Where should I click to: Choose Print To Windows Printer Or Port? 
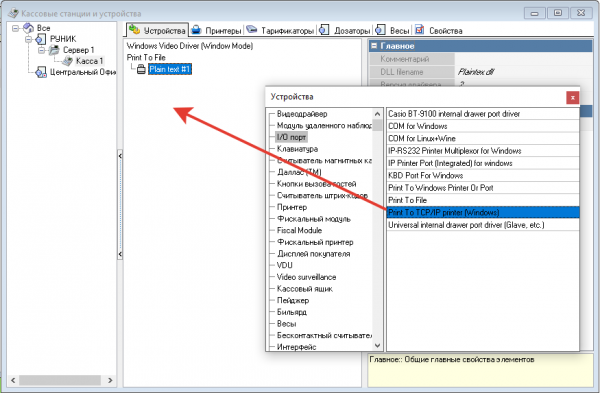click(x=483, y=188)
